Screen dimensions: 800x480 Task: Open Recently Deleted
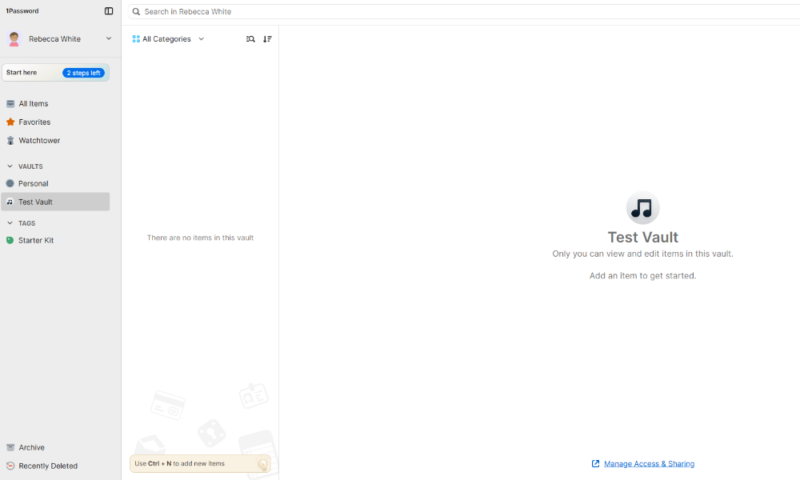coord(56,466)
